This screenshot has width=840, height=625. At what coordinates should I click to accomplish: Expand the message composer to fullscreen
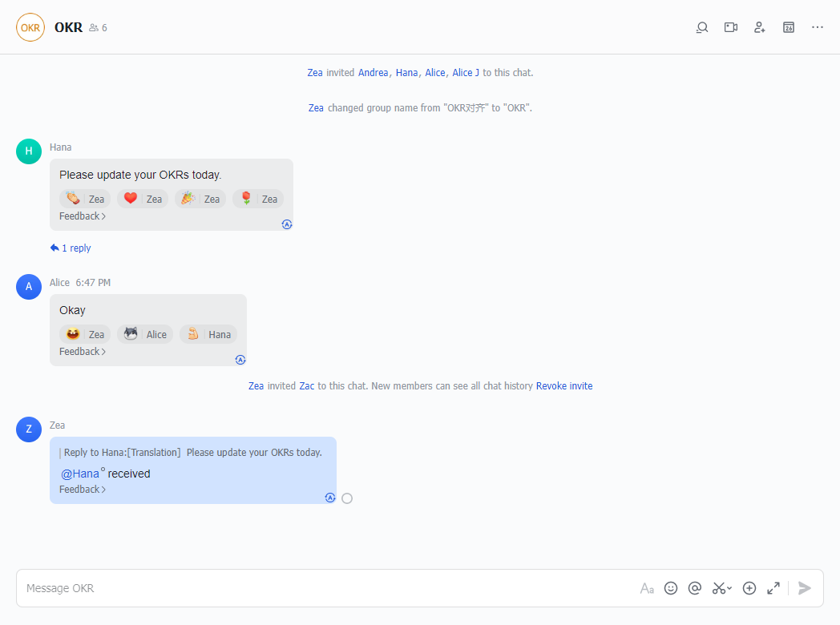(773, 587)
